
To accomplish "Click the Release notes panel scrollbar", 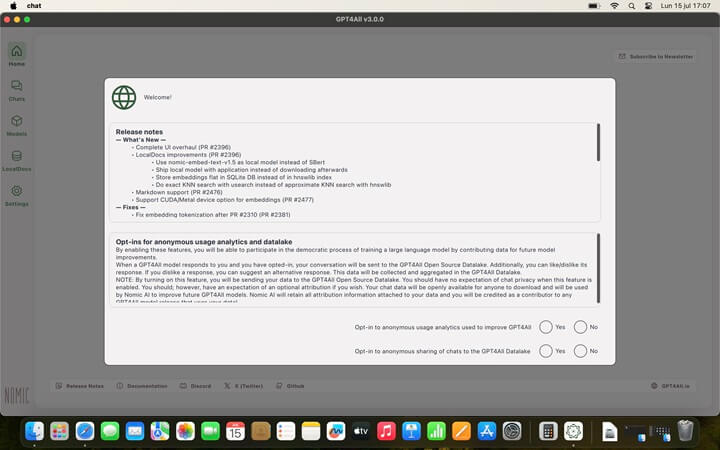I will click(x=598, y=142).
